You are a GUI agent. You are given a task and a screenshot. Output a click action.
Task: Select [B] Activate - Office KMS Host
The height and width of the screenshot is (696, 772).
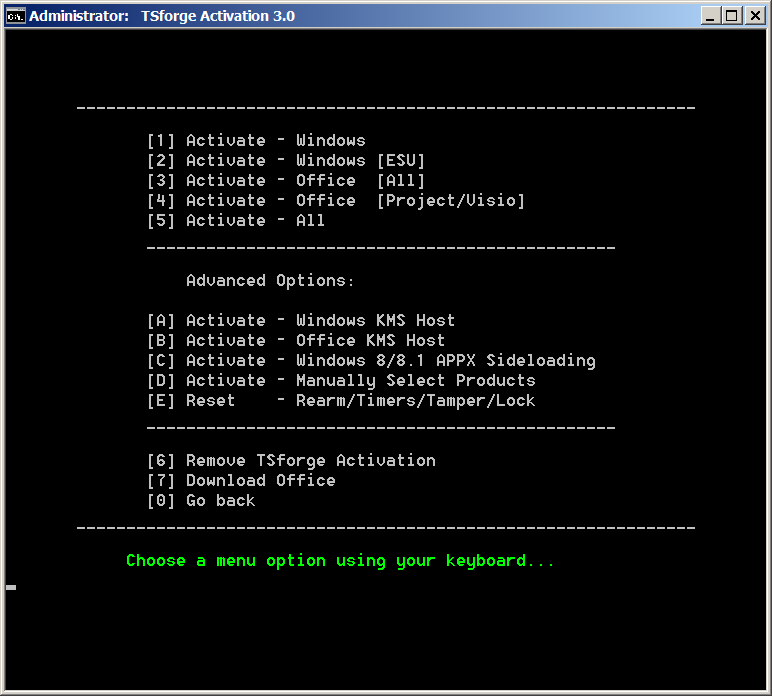pos(296,341)
